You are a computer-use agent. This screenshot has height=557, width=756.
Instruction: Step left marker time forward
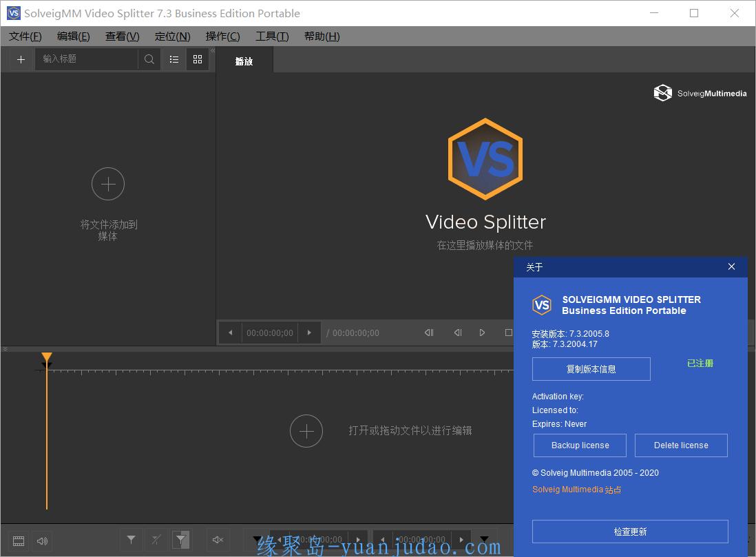[358, 540]
